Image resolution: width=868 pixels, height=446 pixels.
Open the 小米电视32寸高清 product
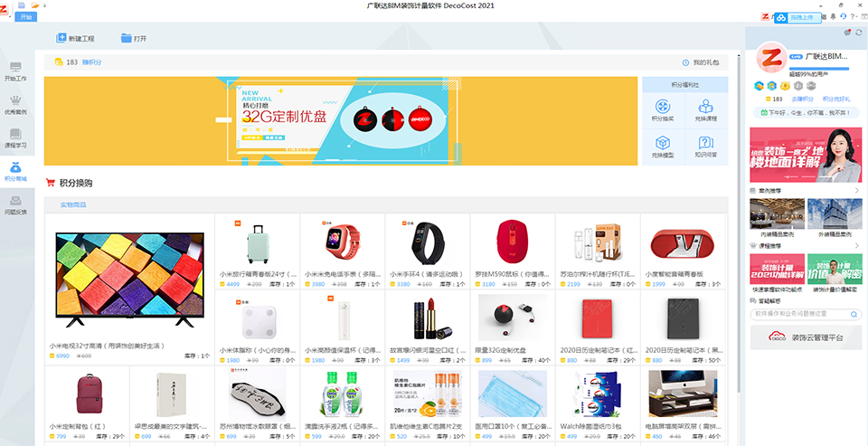[129, 289]
